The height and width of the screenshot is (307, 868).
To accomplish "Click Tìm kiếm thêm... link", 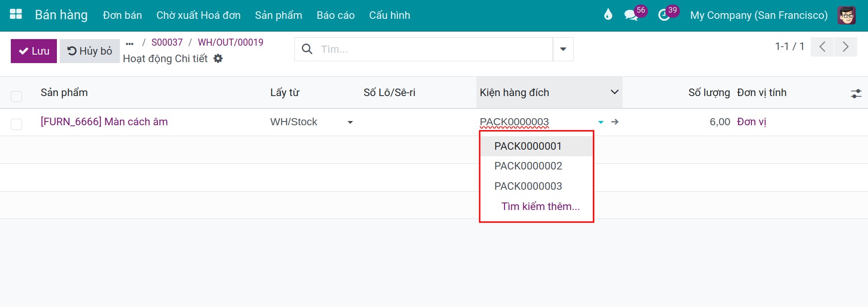I will point(540,206).
